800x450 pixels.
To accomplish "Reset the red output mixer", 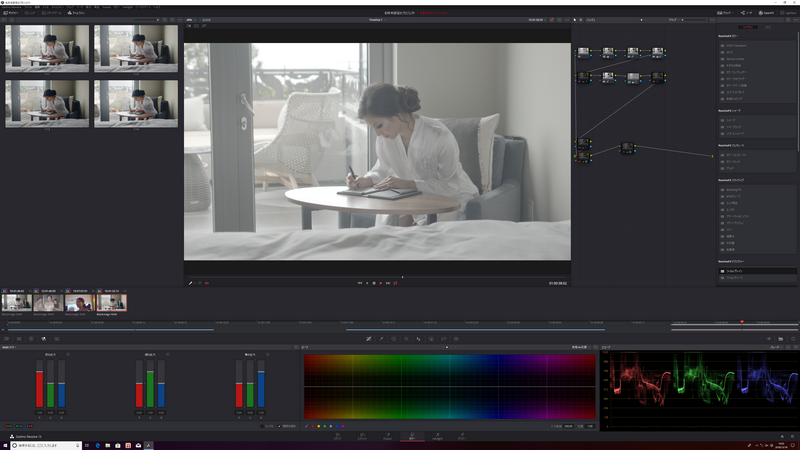I will [x=68, y=354].
